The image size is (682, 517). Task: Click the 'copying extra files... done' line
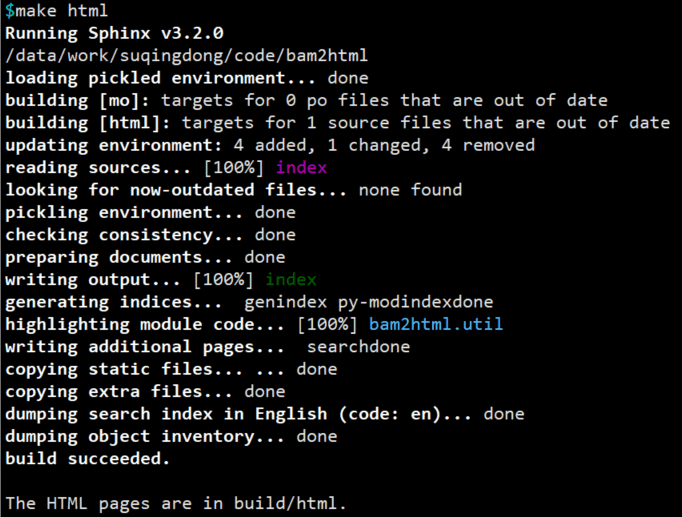[145, 392]
